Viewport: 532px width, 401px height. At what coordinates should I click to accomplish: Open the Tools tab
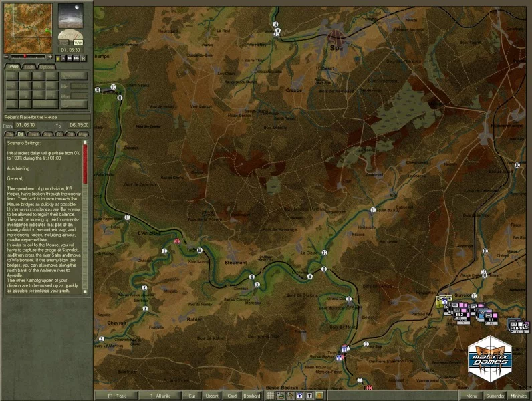29,67
